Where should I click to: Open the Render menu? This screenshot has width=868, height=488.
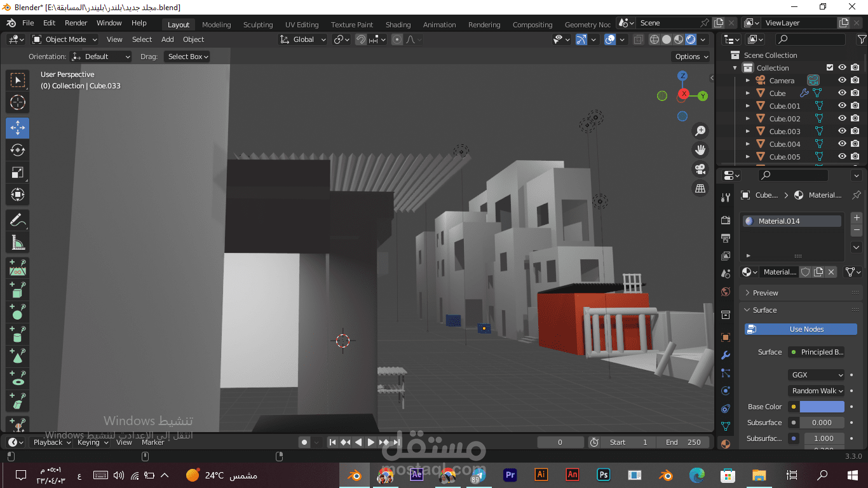point(76,23)
